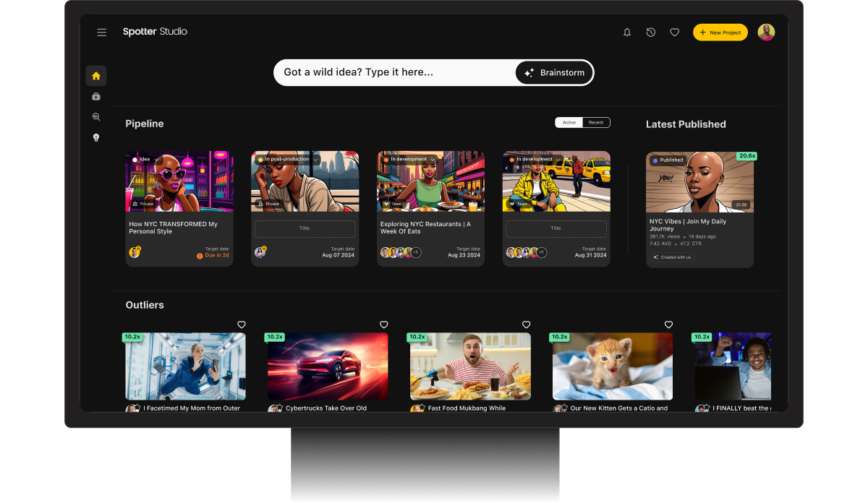Open the hamburger menu
Screen dimensions: 868x503
pyautogui.click(x=101, y=32)
